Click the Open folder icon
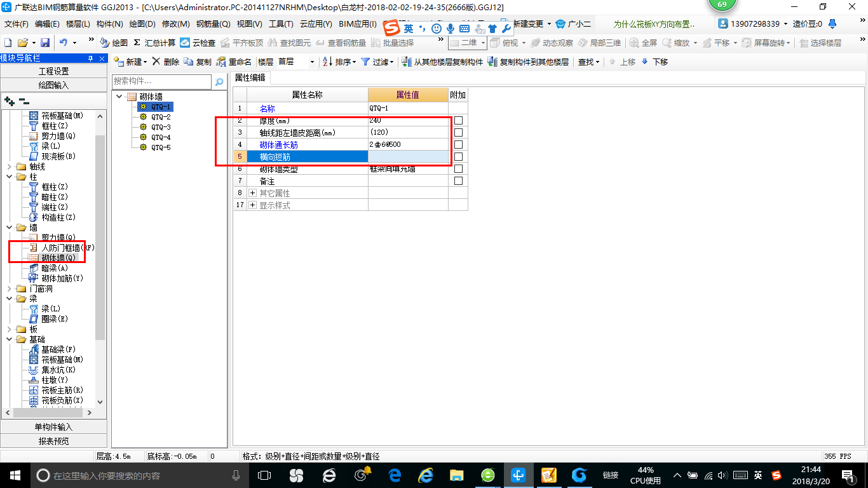The image size is (868, 488). (x=22, y=43)
